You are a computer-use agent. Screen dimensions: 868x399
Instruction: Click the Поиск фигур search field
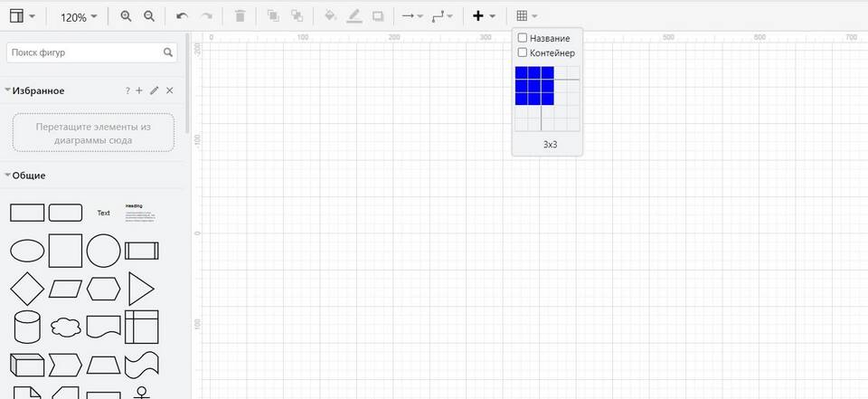pos(92,52)
